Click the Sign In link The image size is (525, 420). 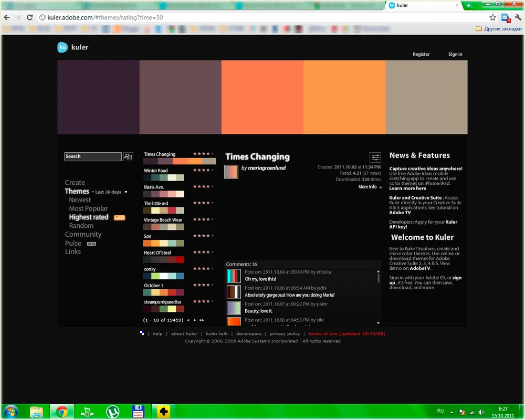click(455, 54)
